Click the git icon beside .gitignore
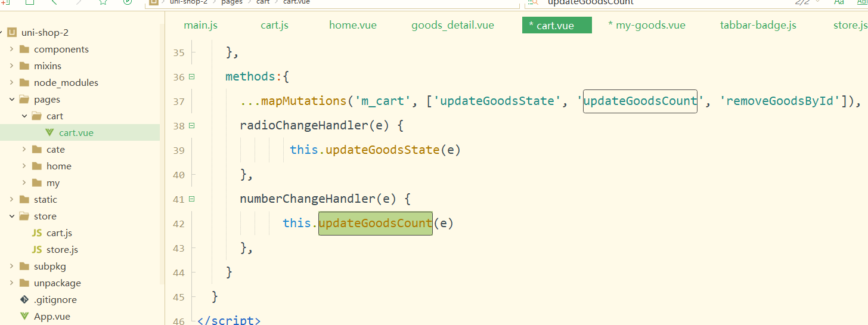The image size is (868, 325). pyautogui.click(x=24, y=300)
